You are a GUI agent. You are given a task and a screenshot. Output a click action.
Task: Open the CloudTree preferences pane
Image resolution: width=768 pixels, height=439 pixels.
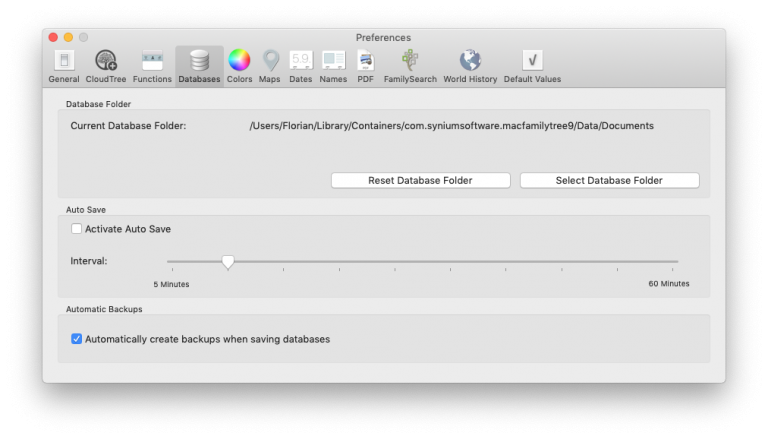pos(106,67)
